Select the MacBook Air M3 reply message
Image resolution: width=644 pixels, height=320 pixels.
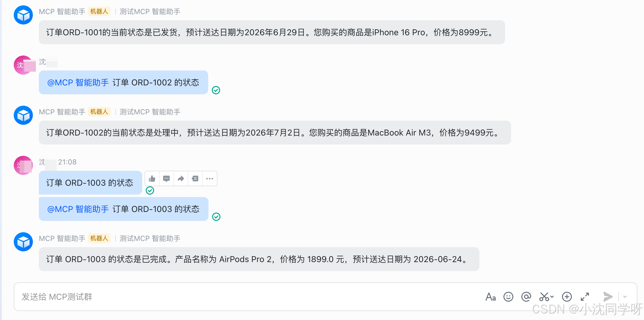[x=275, y=133]
